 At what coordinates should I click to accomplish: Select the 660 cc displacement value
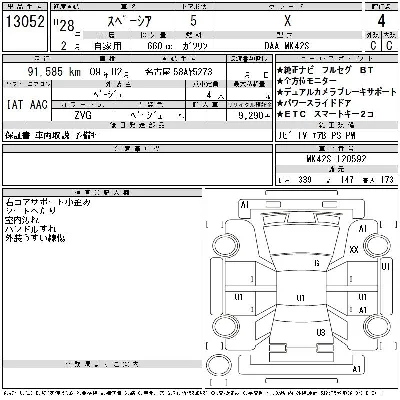[x=159, y=46]
